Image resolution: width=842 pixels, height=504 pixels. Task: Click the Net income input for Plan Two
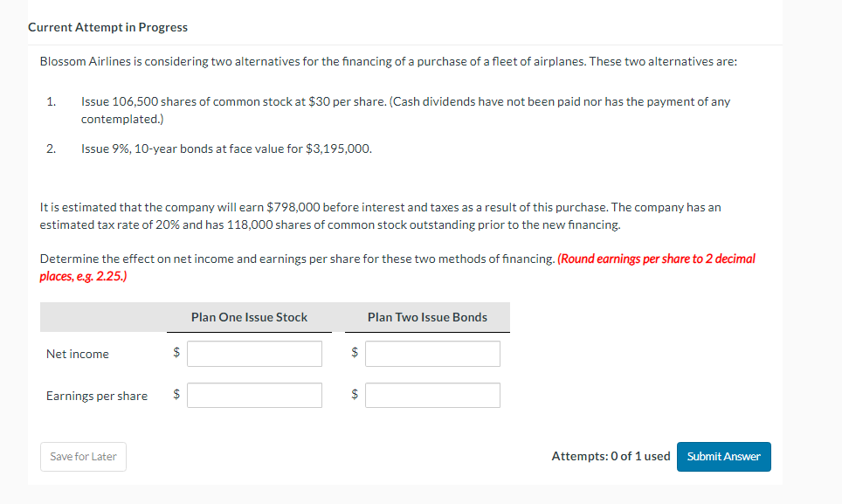(x=432, y=353)
